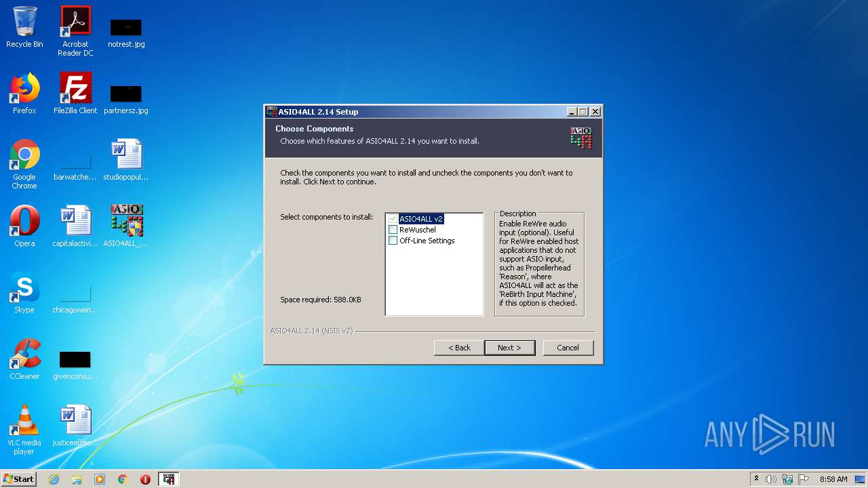
Task: Launch Opera from the desktop
Action: click(x=24, y=226)
